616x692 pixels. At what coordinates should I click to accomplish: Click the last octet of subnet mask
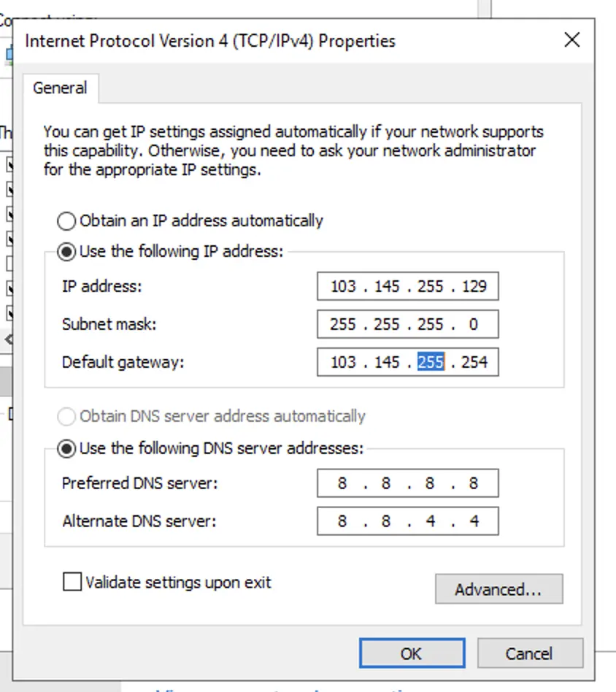click(x=474, y=324)
